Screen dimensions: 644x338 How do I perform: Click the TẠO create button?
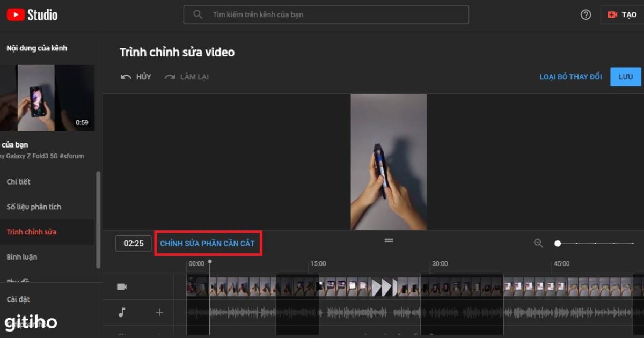click(x=621, y=14)
